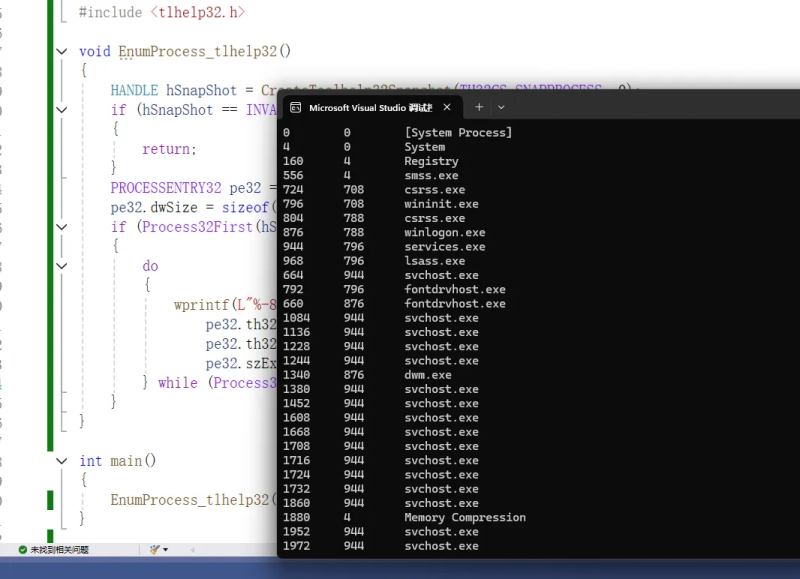Close the Microsoft Visual Studio 调试 tab
The image size is (800, 579).
(446, 107)
